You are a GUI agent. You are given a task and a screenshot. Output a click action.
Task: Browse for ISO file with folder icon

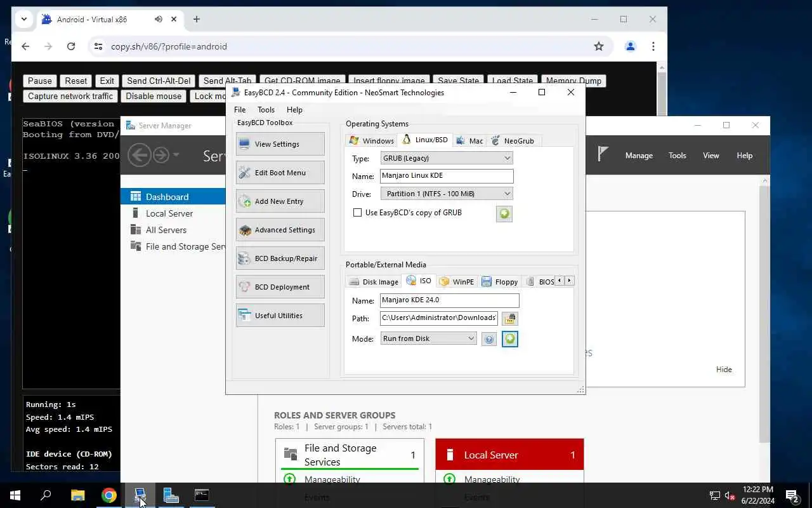click(x=510, y=318)
